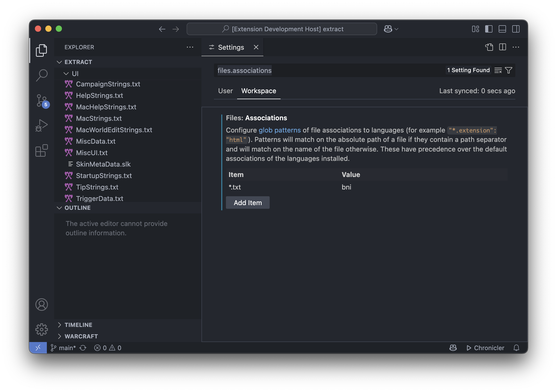Viewport: 557px width, 392px height.
Task: Toggle the primary side bar
Action: pos(489,29)
